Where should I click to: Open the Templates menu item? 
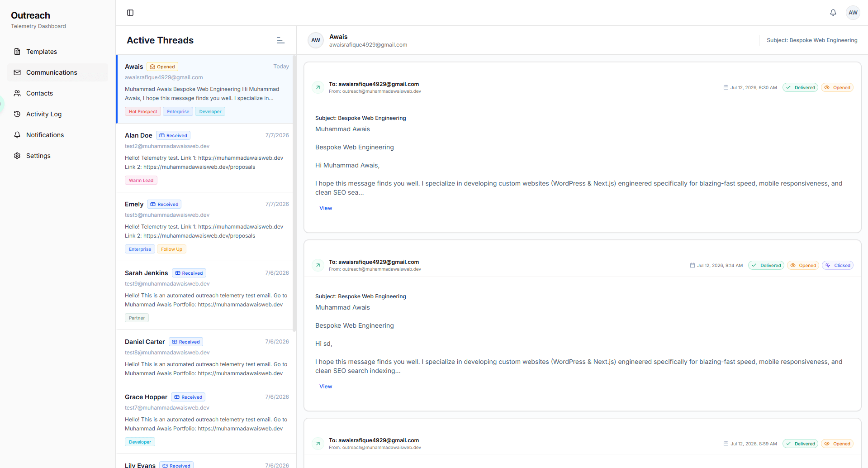pyautogui.click(x=57, y=52)
